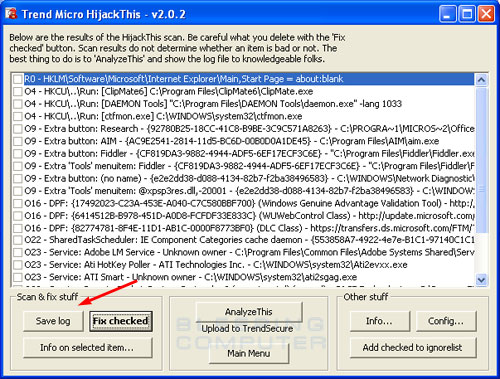Click the Save log button
500x379 pixels.
[x=53, y=321]
